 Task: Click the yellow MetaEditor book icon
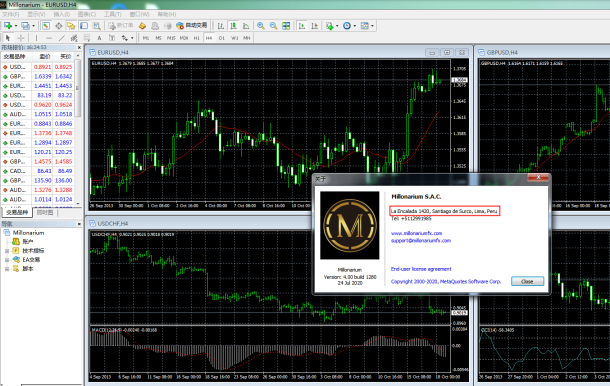142,26
